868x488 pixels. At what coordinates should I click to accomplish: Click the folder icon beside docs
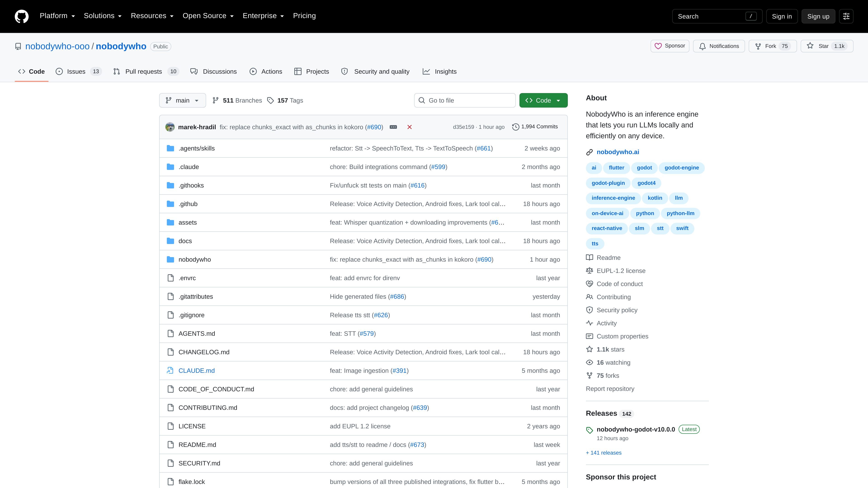[x=170, y=241]
